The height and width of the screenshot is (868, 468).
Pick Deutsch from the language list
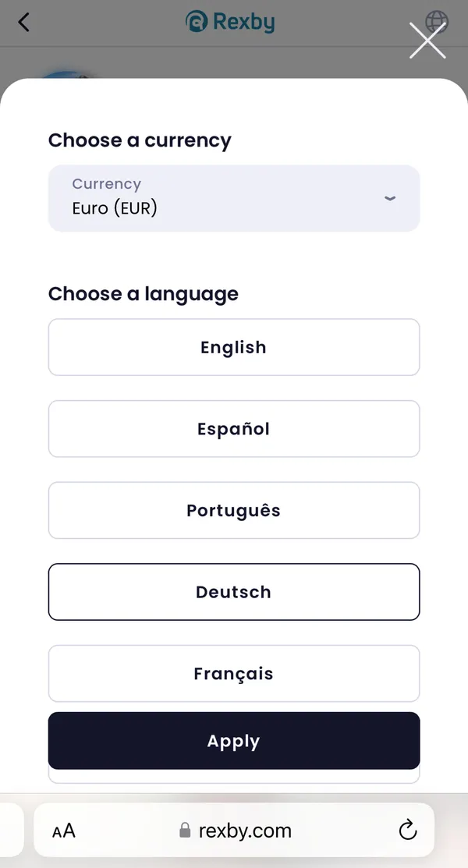[233, 592]
